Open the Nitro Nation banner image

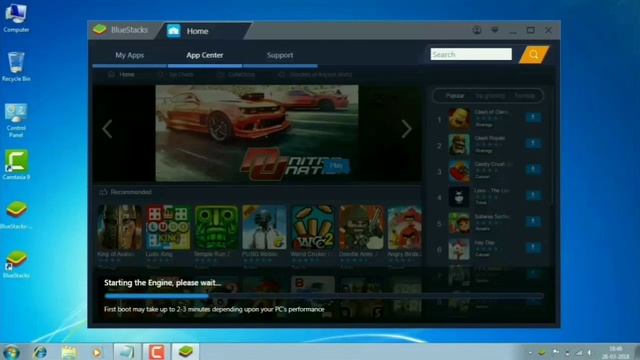(257, 133)
